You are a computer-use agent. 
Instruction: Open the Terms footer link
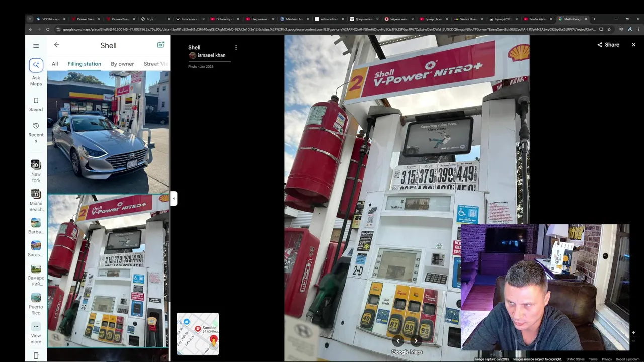[x=593, y=359]
